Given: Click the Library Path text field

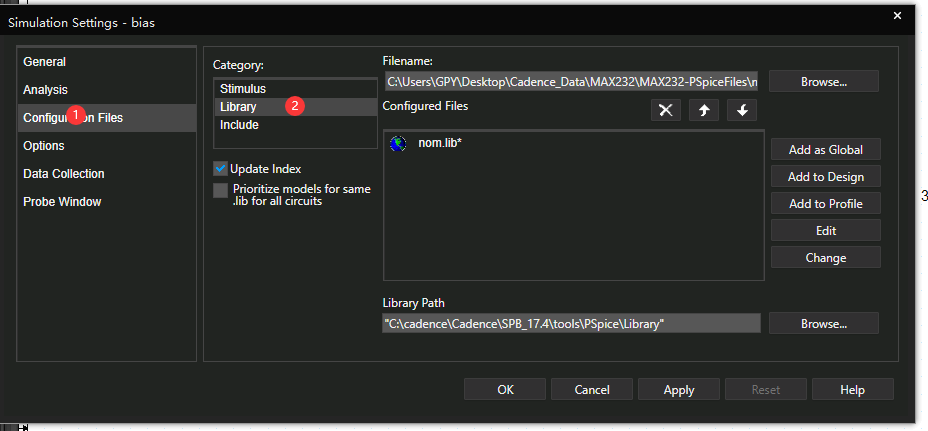Looking at the screenshot, I should click(571, 324).
